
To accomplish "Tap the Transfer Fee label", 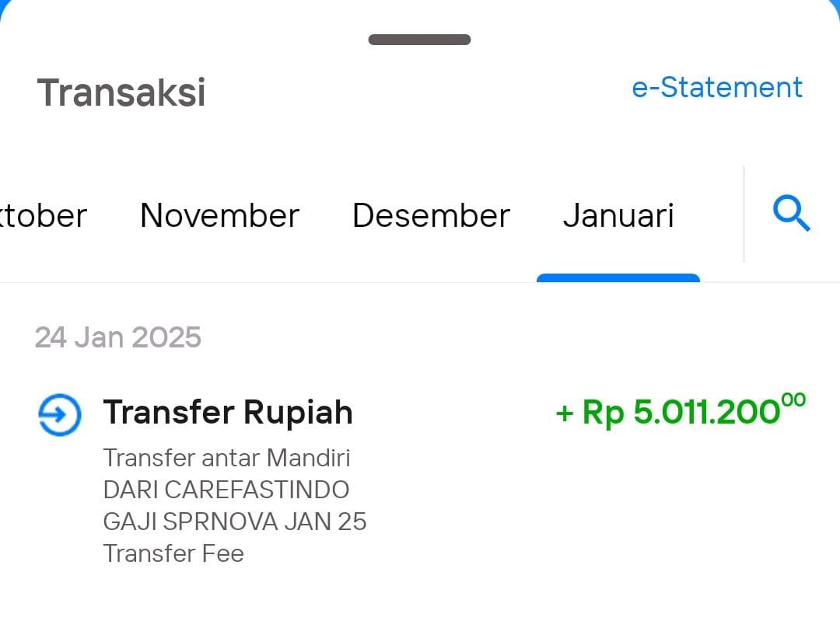I will pos(173,553).
